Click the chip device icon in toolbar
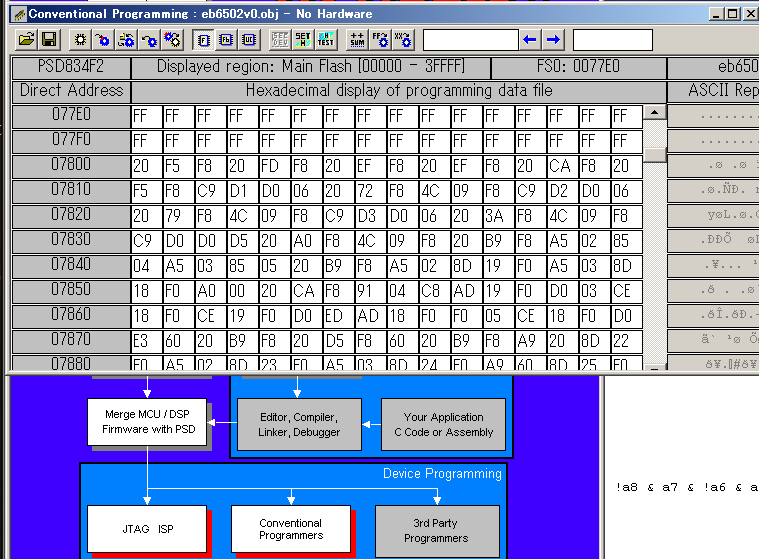The image size is (759, 559). [x=80, y=40]
